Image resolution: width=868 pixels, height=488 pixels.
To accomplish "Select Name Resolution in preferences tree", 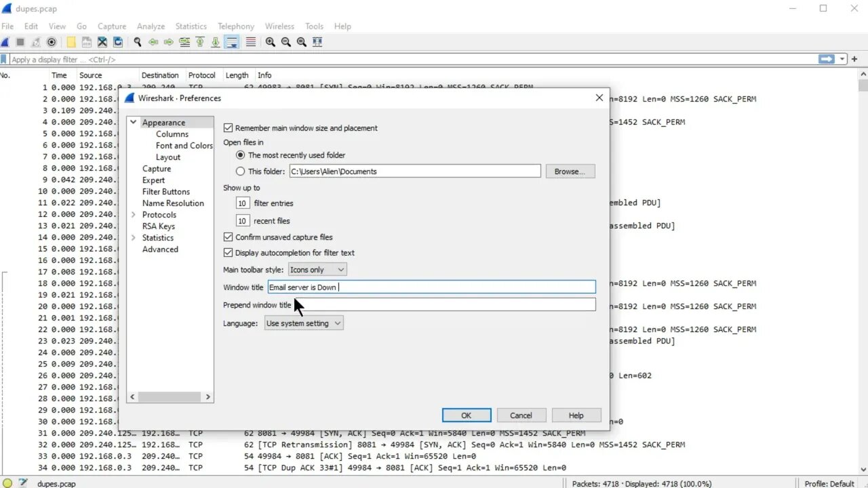I will point(173,203).
